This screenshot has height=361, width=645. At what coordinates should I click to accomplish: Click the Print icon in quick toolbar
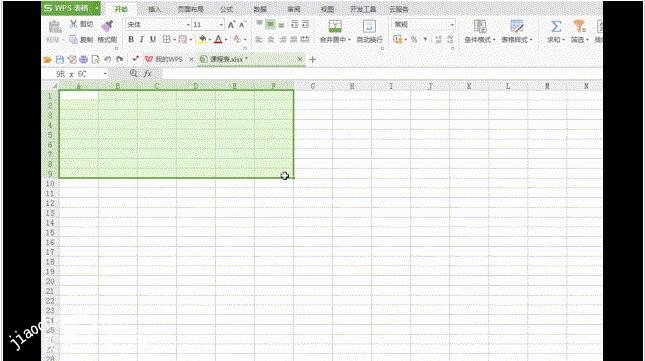84,60
